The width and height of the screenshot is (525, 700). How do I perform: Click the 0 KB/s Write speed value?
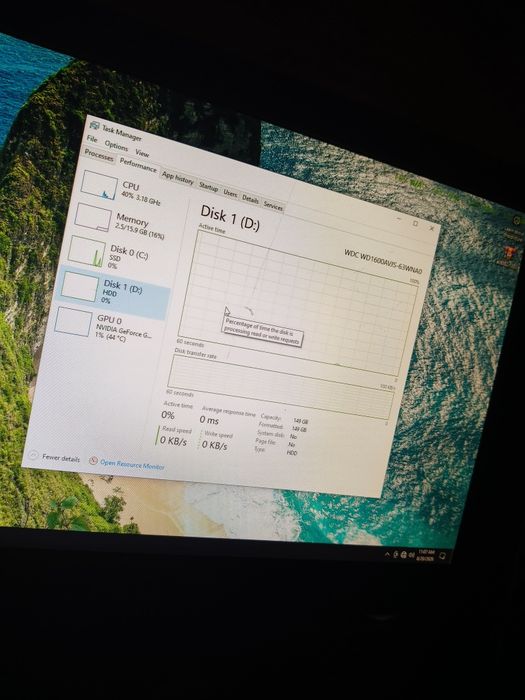coord(214,445)
